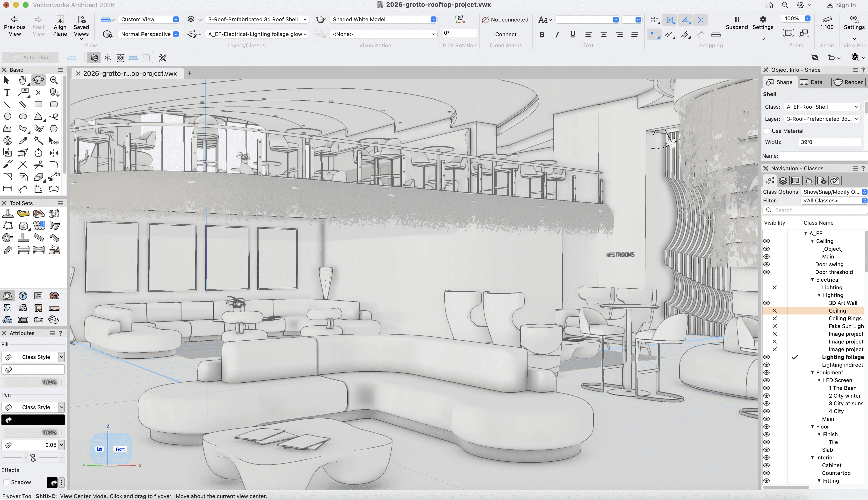Select the Pan hand tool
The image size is (868, 500).
pos(23,80)
